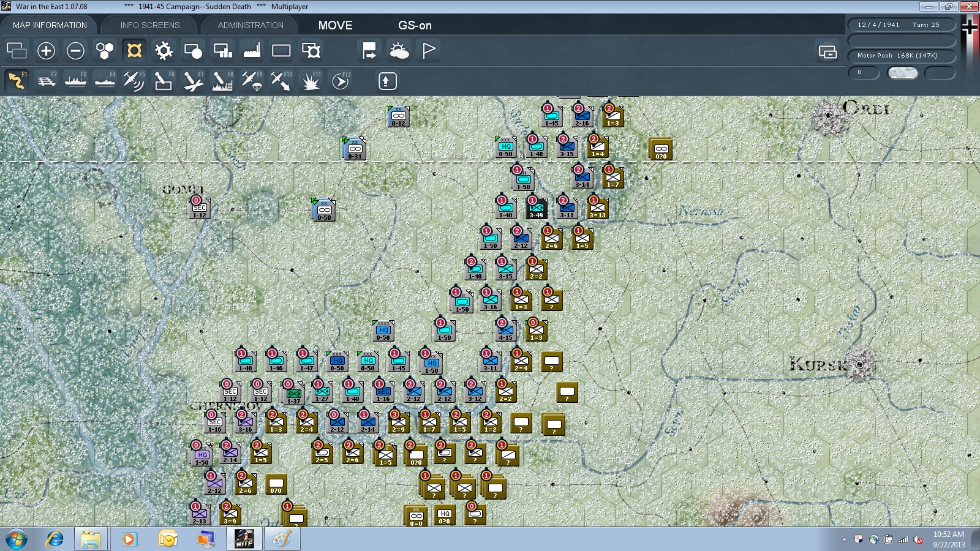
Task: Click the cascading windows icon in toolbar
Action: point(17,50)
